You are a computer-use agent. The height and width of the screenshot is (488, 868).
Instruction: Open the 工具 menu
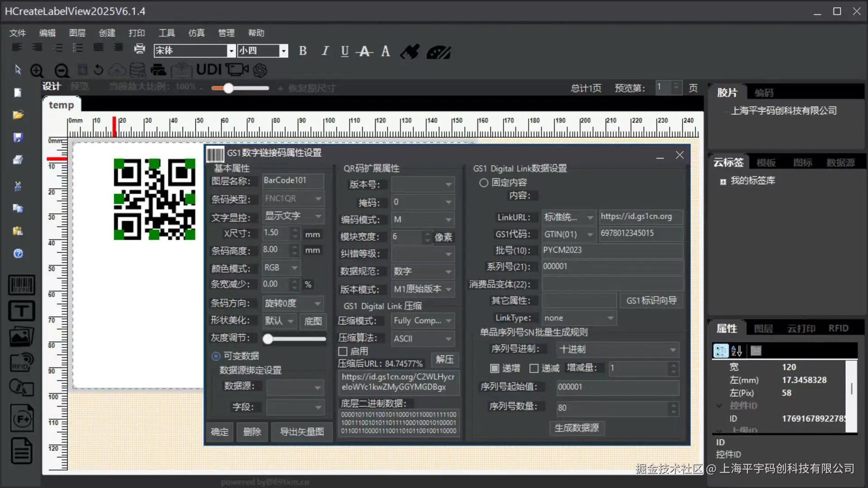[x=166, y=33]
